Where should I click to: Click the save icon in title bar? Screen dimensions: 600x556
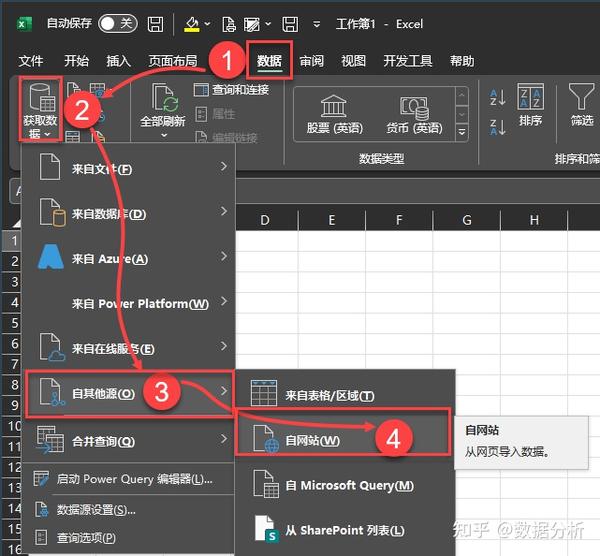(155, 24)
